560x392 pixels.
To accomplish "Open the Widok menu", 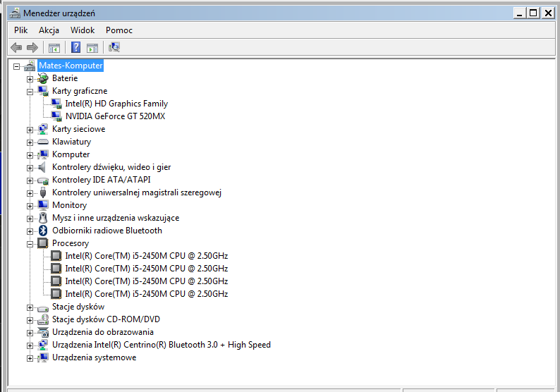I will tap(83, 30).
